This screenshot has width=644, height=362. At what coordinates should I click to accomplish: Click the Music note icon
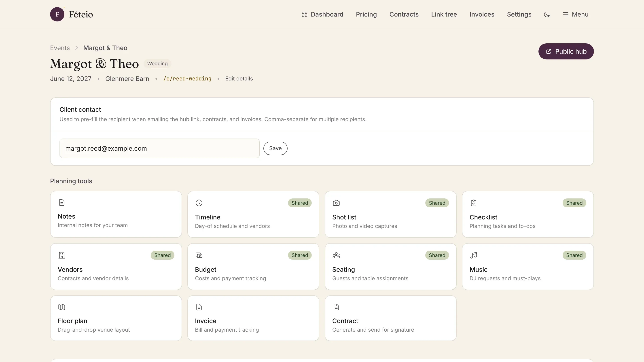point(473,255)
